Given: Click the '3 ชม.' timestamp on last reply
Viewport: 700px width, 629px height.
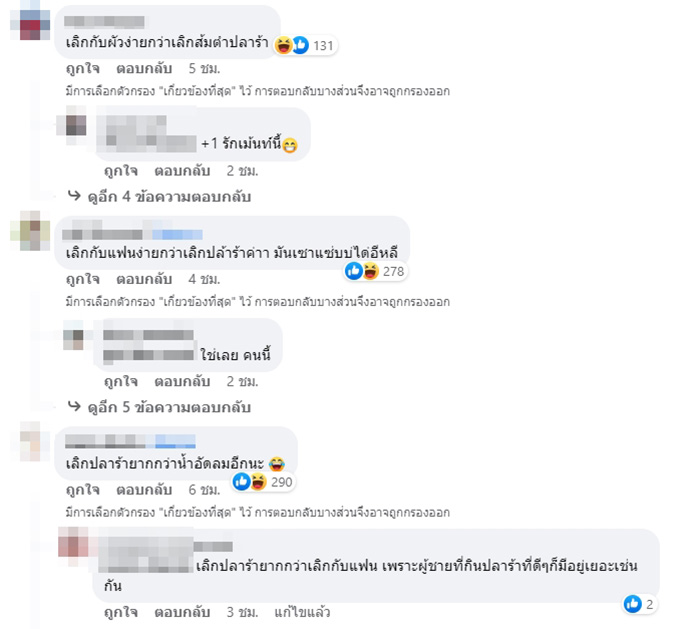Looking at the screenshot, I should (x=242, y=612).
